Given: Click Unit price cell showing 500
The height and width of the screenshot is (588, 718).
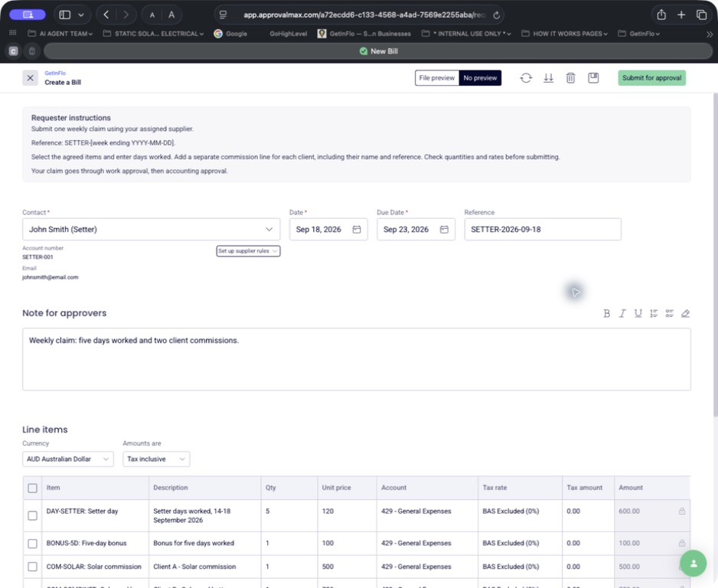Looking at the screenshot, I should click(x=347, y=567).
